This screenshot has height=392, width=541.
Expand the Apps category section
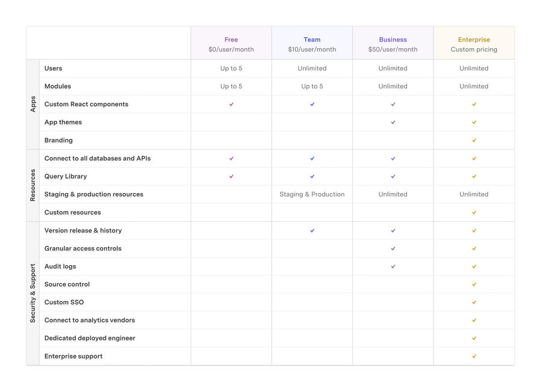tap(32, 104)
